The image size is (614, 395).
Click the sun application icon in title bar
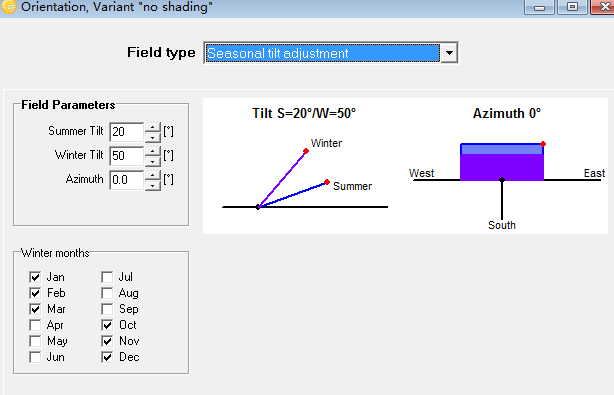pos(9,6)
